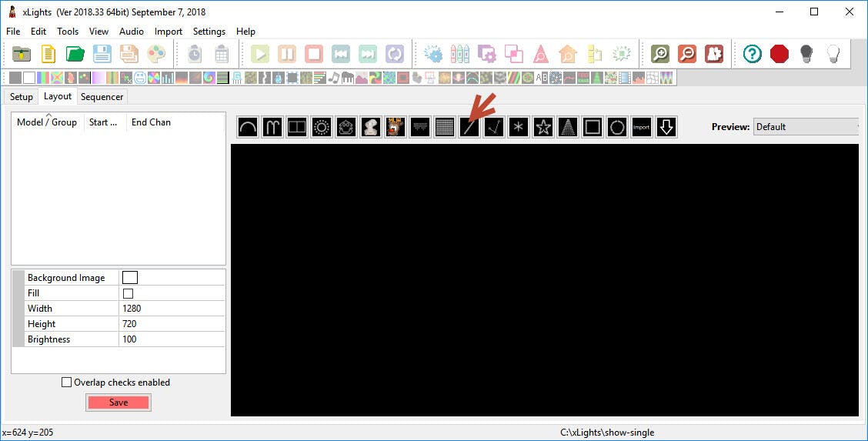Add a Wreath circle model
Image resolution: width=868 pixels, height=441 pixels.
pyautogui.click(x=616, y=127)
